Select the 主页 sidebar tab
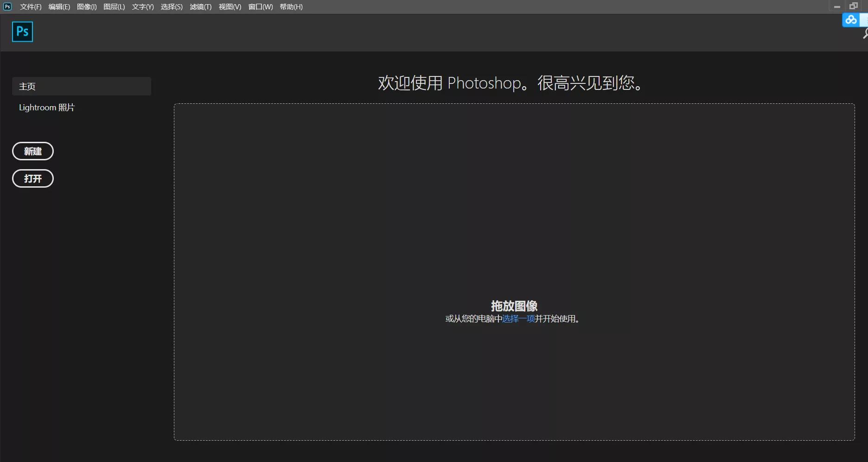 click(x=82, y=86)
